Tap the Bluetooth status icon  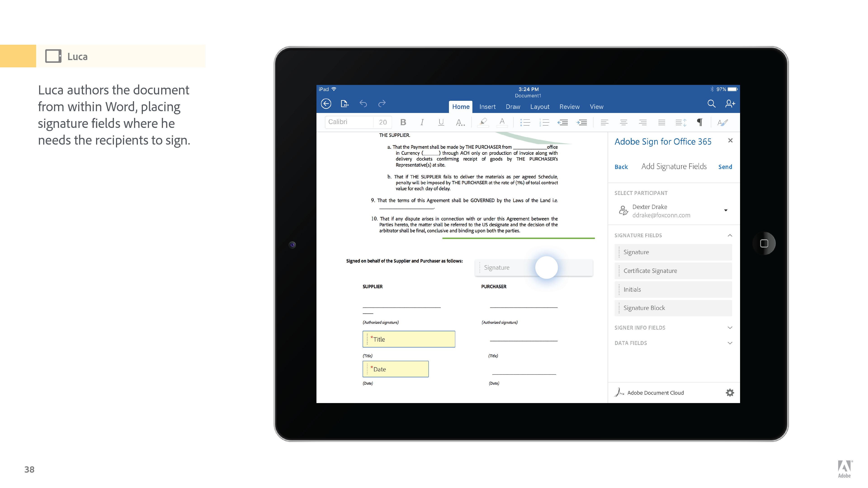712,89
